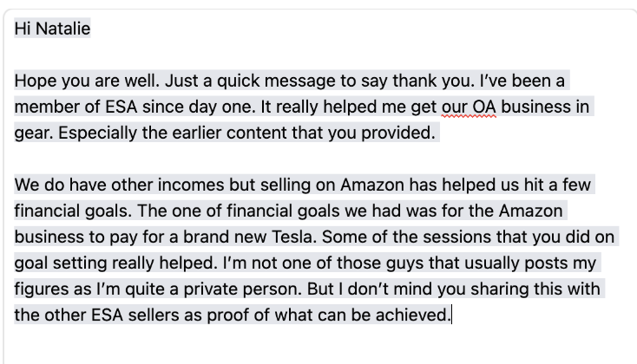Click the word 'sellers' in the last line

click(154, 315)
